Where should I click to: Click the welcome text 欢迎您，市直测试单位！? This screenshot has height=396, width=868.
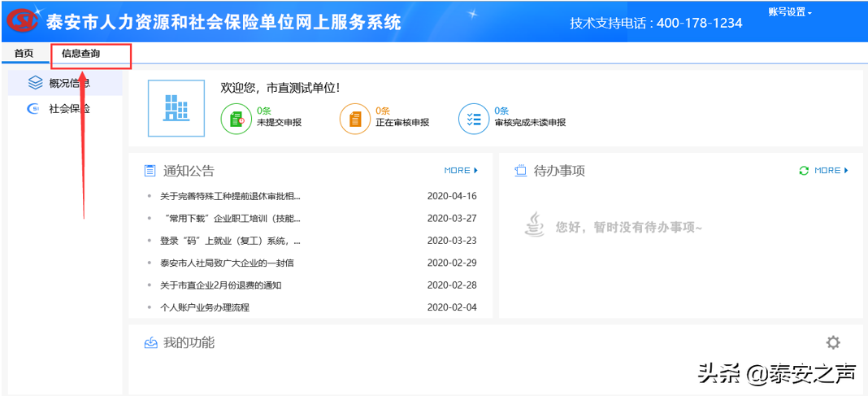[280, 88]
